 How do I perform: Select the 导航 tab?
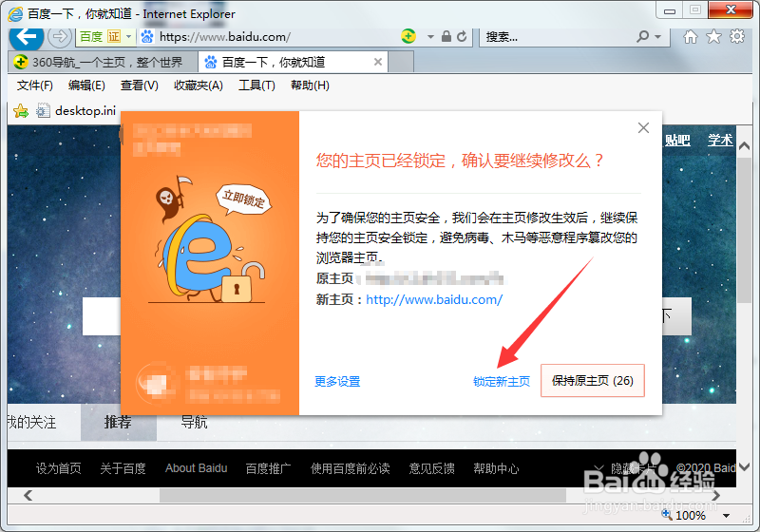click(x=195, y=422)
